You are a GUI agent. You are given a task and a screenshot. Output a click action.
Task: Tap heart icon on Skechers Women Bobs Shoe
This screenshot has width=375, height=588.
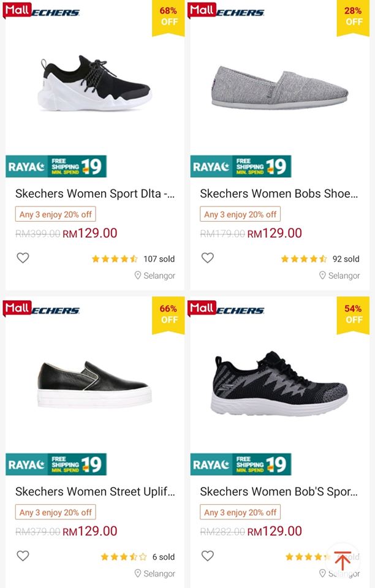pyautogui.click(x=208, y=258)
